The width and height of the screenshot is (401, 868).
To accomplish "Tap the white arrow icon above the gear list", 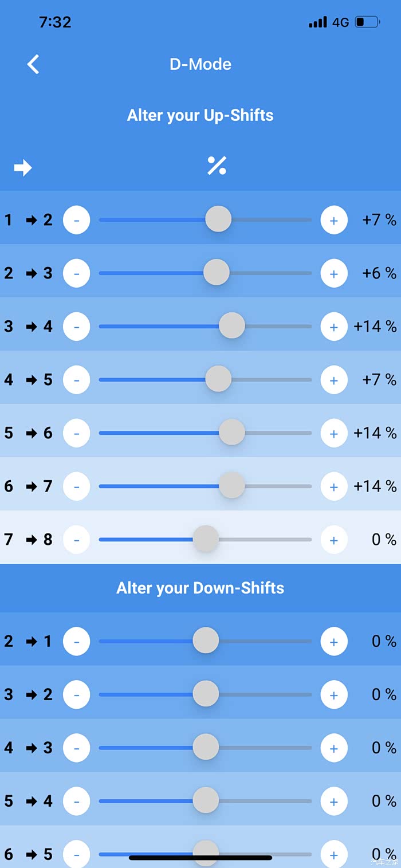I will pos(23,168).
